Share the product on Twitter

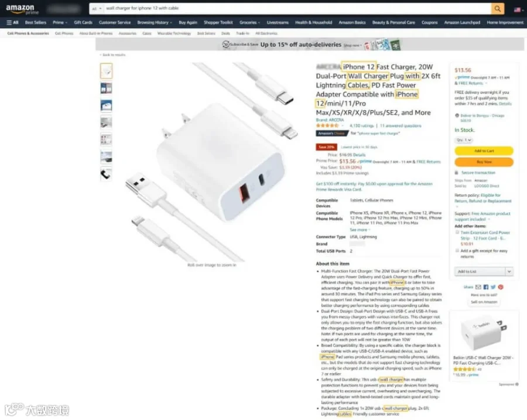(x=493, y=287)
